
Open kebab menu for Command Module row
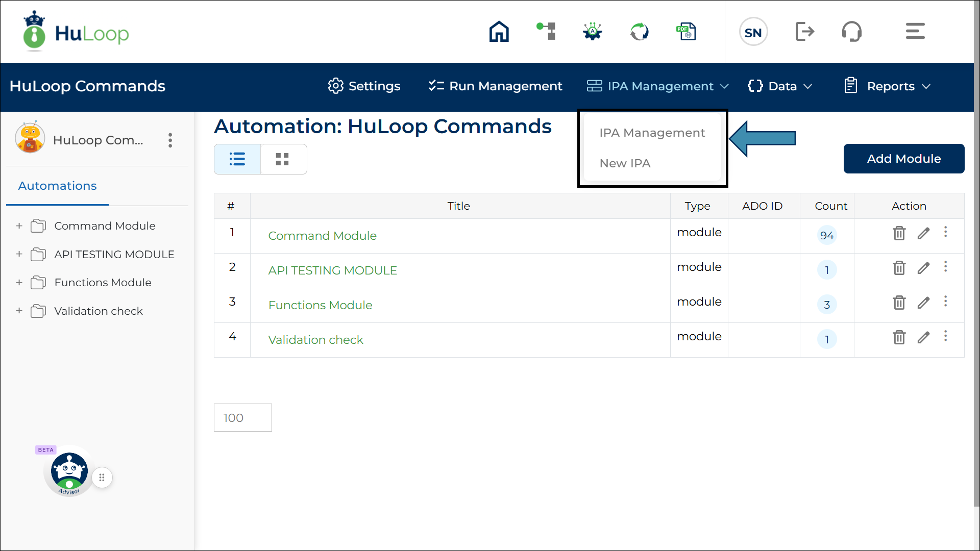coord(946,233)
